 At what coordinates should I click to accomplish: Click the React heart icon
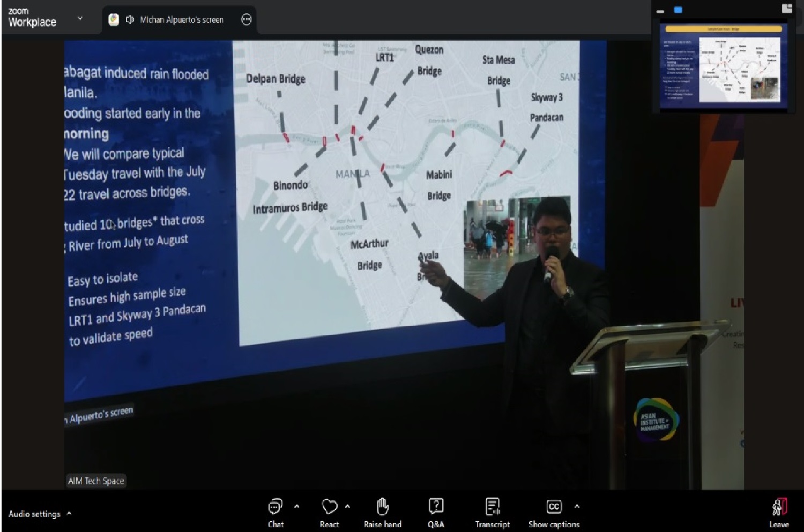coord(329,507)
